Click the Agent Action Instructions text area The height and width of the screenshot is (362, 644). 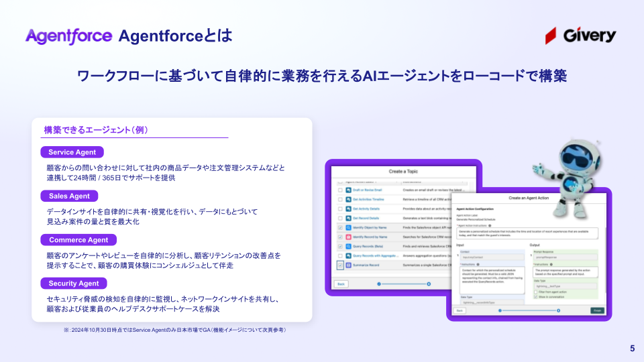coord(527,233)
